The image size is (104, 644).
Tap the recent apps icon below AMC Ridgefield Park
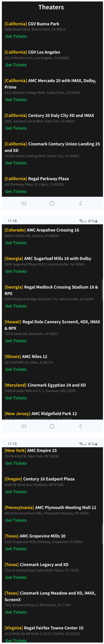[24, 426]
